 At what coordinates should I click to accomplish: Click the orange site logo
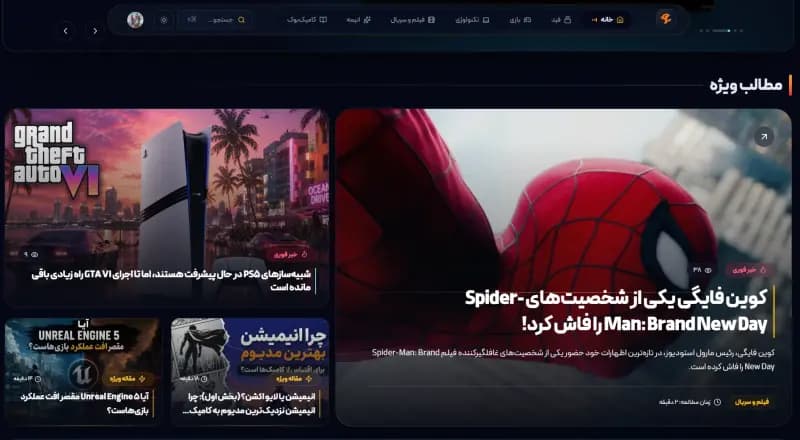click(x=665, y=19)
